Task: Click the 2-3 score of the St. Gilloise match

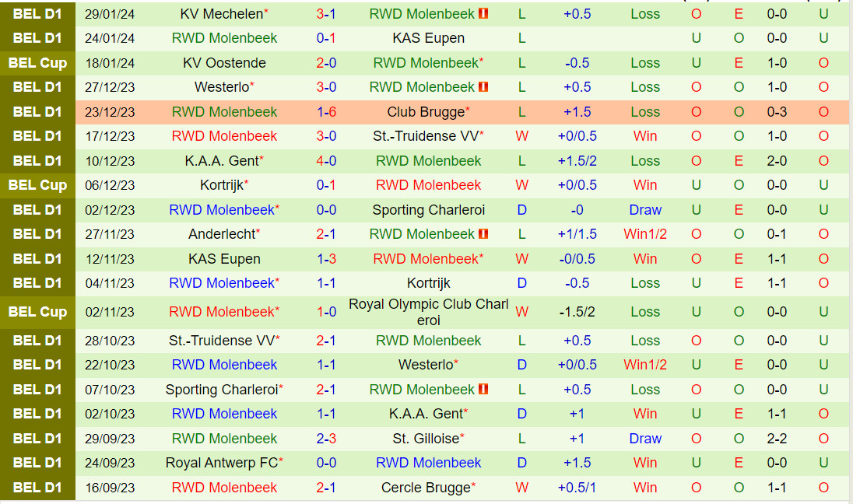Action: click(326, 439)
